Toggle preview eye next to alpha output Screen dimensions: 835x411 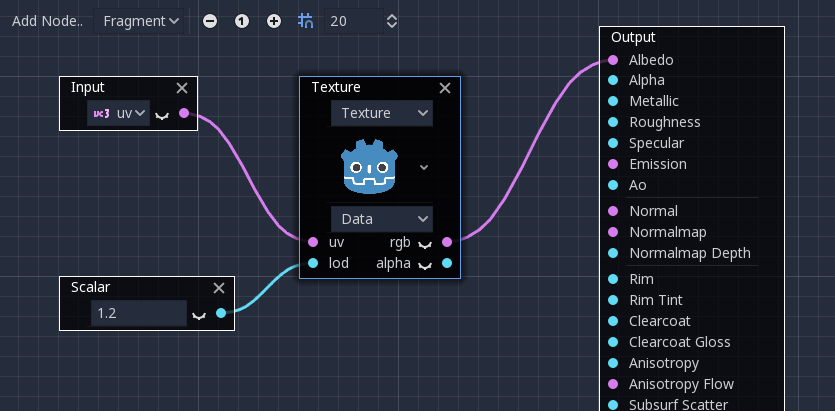(x=424, y=265)
